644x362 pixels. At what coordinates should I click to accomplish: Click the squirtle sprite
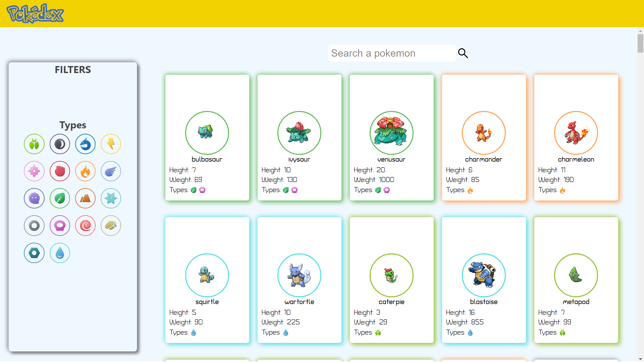coord(207,275)
